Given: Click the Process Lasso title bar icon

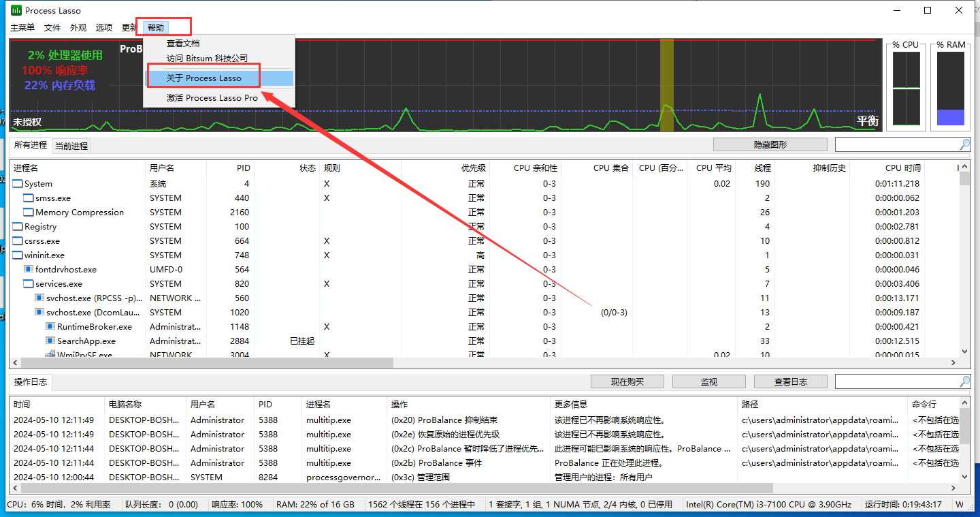Looking at the screenshot, I should coord(16,10).
